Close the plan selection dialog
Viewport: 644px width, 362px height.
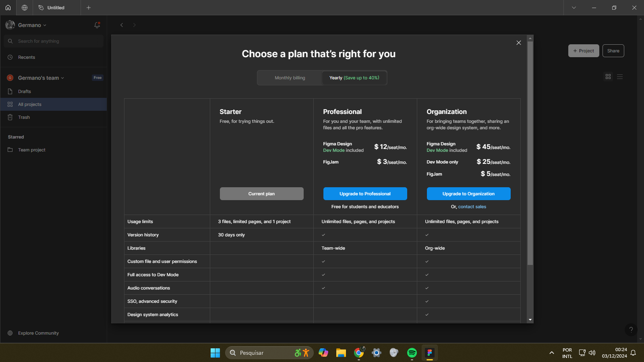point(519,43)
